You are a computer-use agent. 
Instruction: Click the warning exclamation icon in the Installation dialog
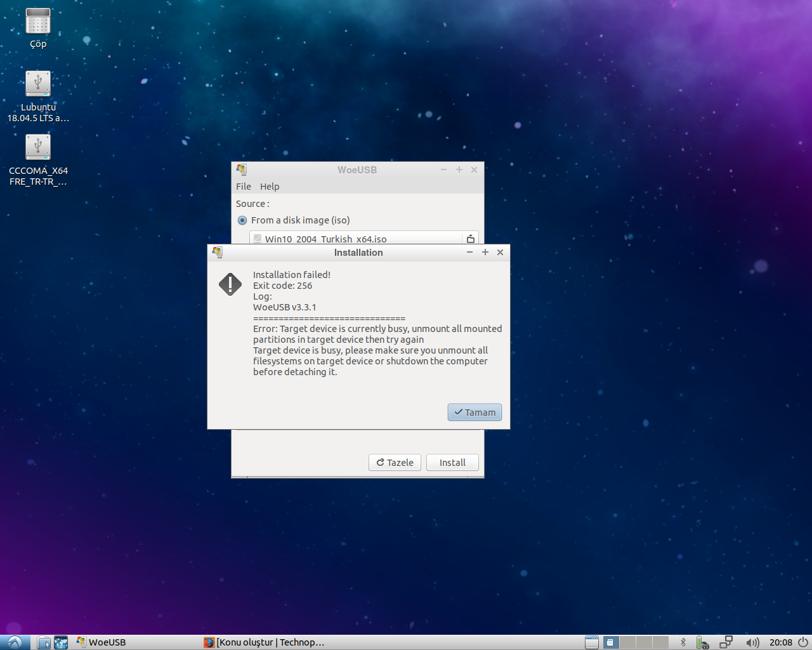(x=230, y=284)
